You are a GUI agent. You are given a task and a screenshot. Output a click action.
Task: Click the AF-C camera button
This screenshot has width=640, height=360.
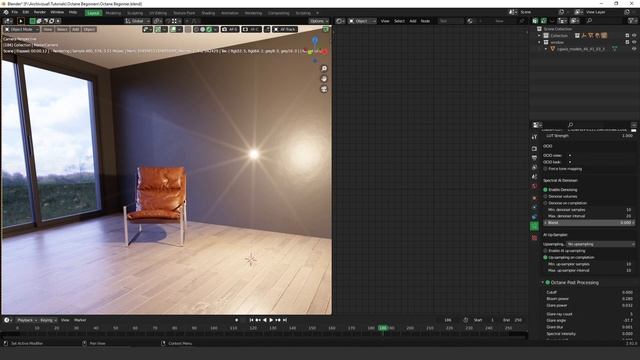(x=251, y=29)
